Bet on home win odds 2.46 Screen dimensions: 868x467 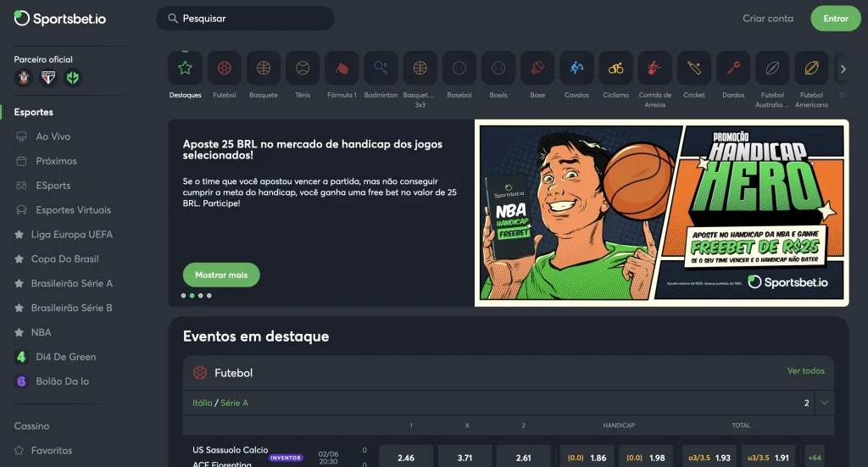pyautogui.click(x=406, y=458)
